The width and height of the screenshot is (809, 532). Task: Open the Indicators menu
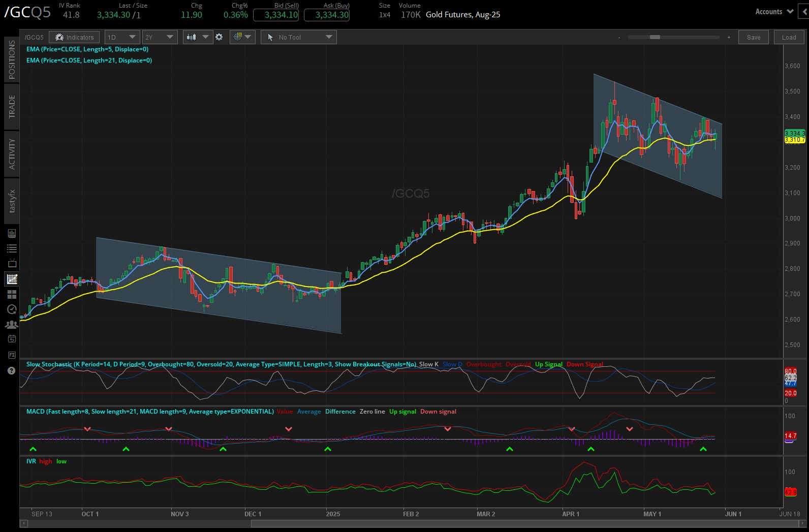[x=74, y=37]
